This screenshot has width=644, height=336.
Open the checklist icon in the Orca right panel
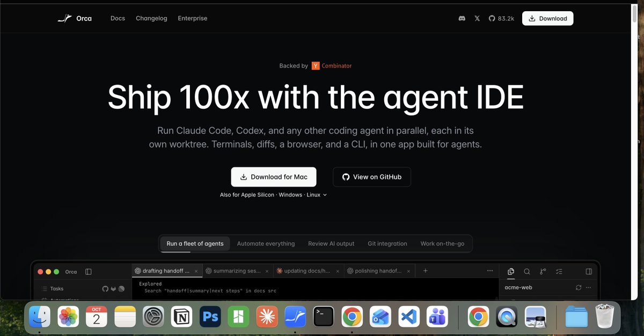(559, 272)
